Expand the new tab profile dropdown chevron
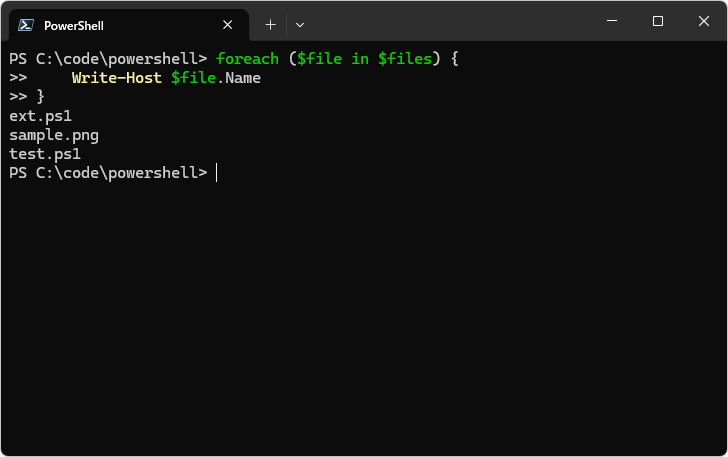The image size is (728, 457). [x=300, y=25]
